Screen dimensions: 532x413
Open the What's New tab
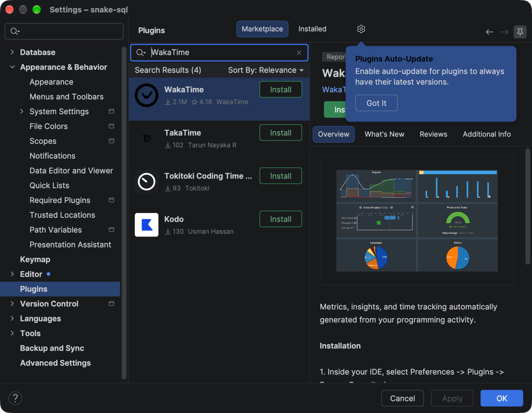pyautogui.click(x=384, y=134)
